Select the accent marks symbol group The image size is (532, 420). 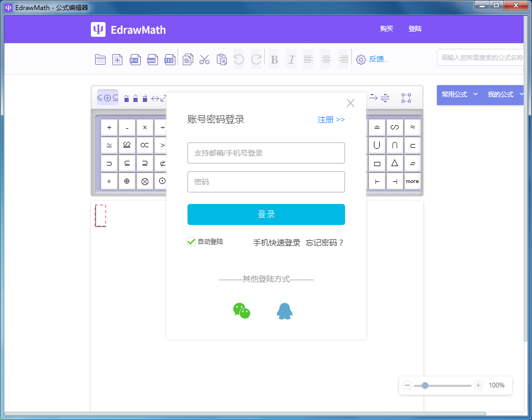[135, 98]
